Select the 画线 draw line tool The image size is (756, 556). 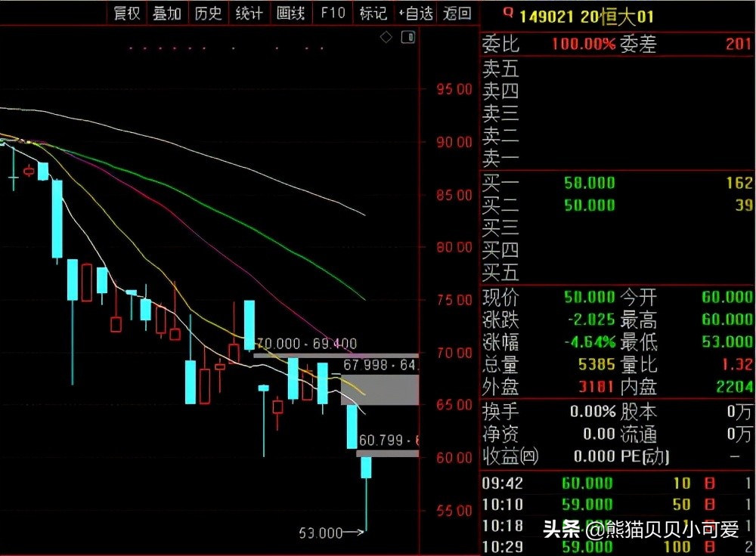point(290,13)
